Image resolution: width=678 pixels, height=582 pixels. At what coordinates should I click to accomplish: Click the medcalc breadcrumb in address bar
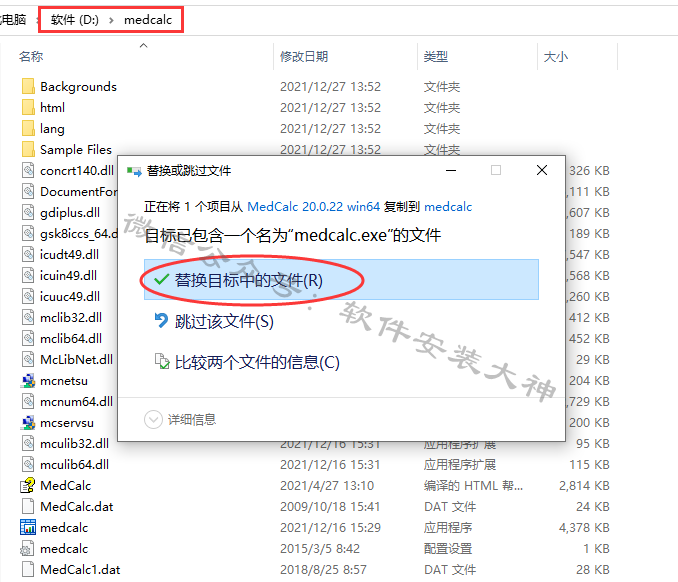pos(148,20)
